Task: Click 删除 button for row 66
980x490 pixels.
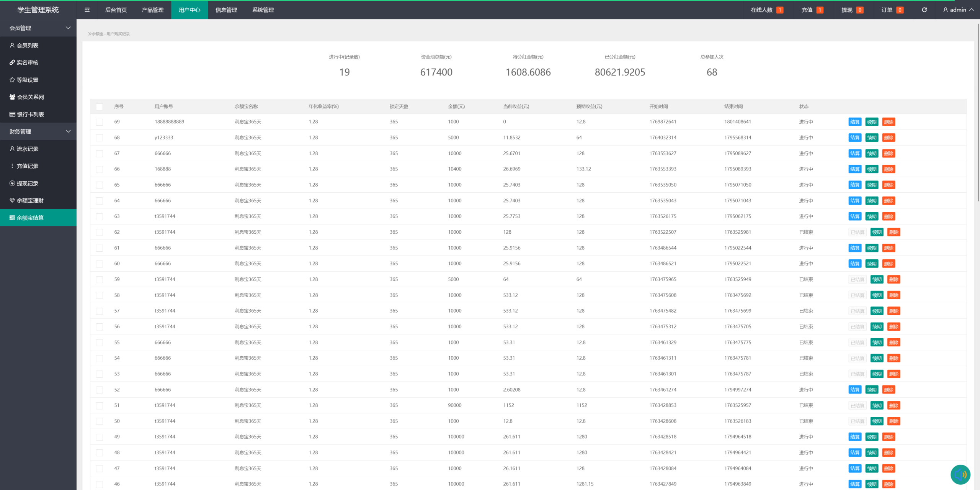Action: tap(889, 169)
